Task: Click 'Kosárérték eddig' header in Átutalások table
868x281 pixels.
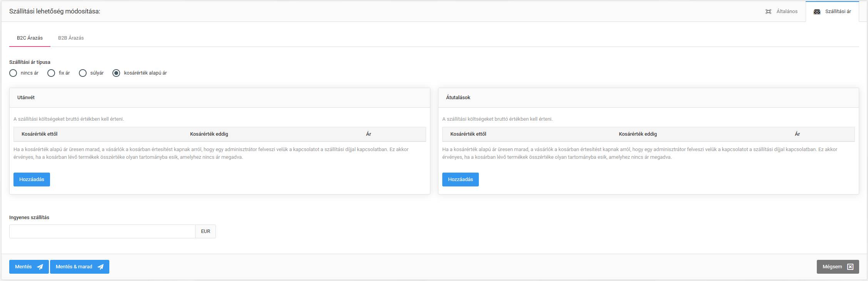Action: tap(638, 134)
